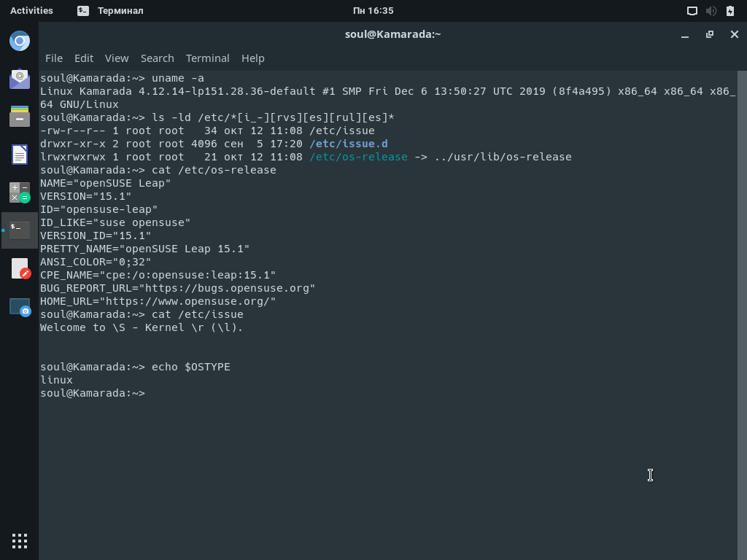Click the ID="opensuse-leap" line
Image resolution: width=747 pixels, height=560 pixels.
click(x=99, y=209)
